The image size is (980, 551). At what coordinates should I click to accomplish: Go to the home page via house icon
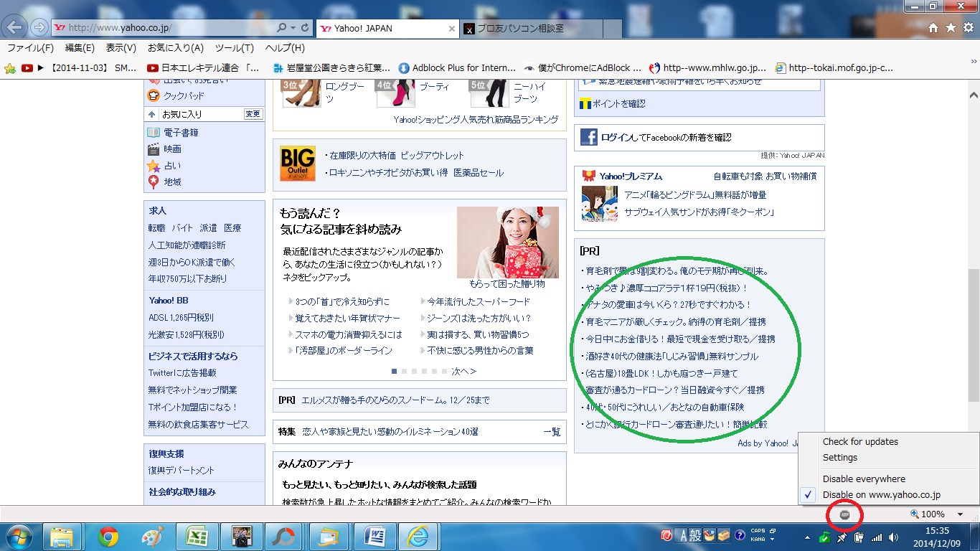[933, 27]
